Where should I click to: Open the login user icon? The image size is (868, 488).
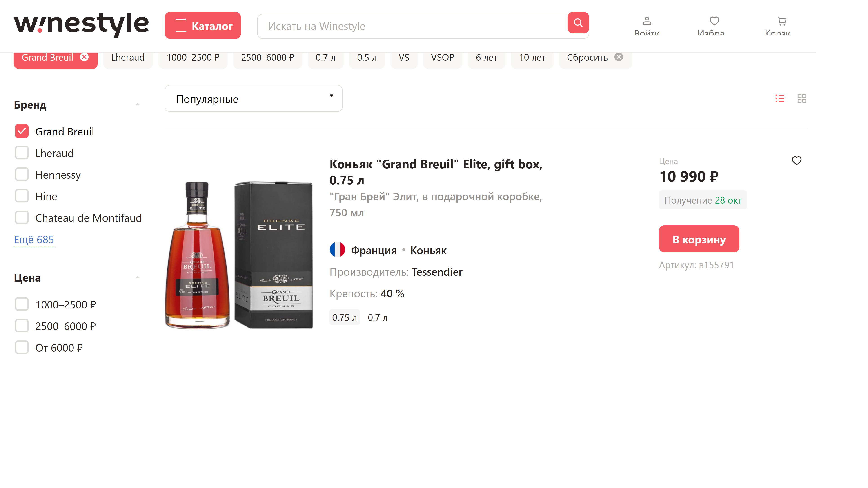[647, 22]
